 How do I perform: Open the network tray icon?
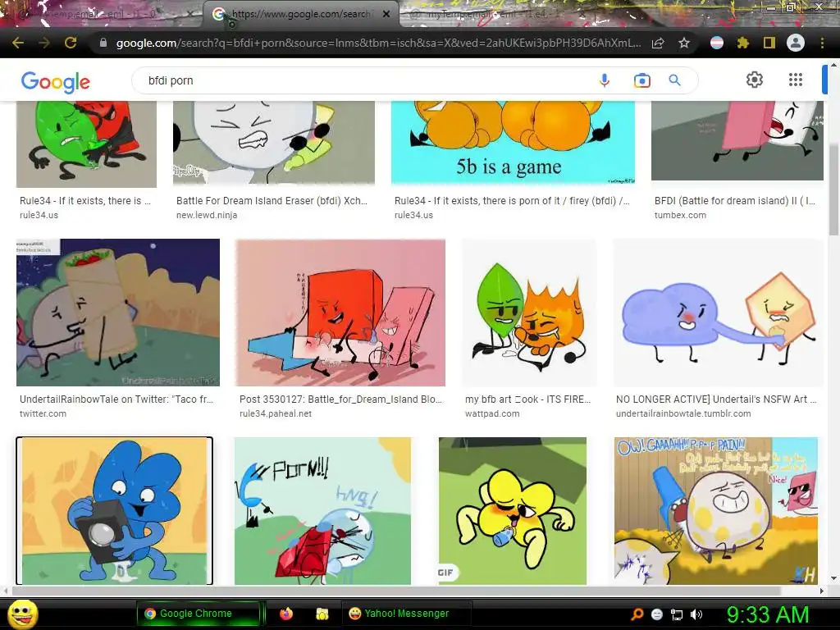point(677,614)
